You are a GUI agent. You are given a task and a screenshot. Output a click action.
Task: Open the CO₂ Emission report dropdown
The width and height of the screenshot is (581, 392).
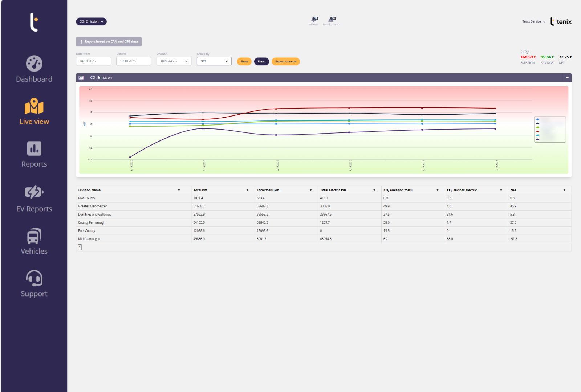91,22
